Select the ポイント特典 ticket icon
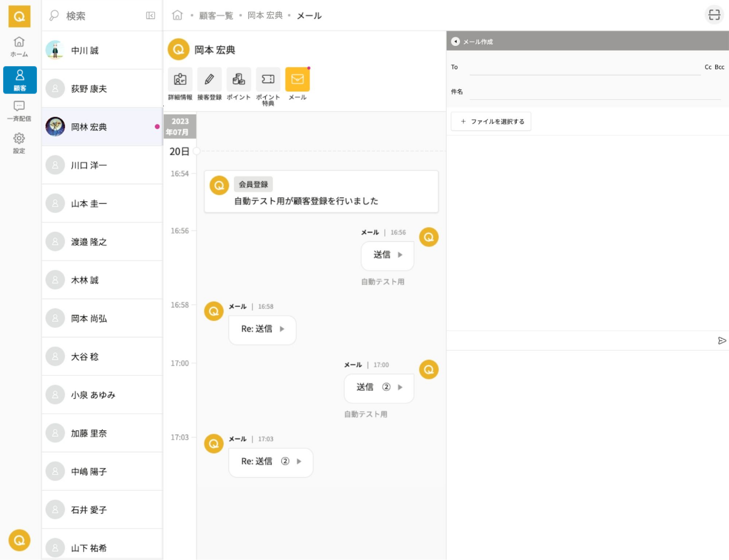The height and width of the screenshot is (560, 729). (268, 80)
